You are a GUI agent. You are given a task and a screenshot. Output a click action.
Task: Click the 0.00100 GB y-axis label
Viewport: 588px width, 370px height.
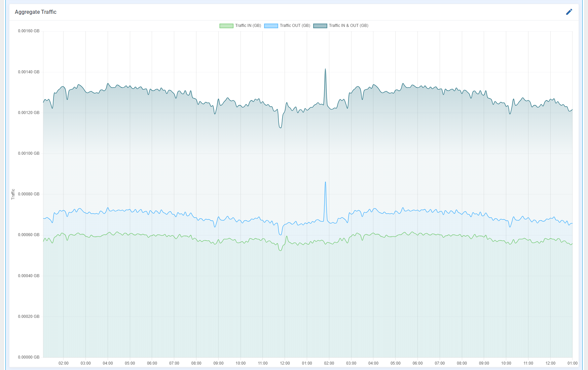tap(29, 153)
